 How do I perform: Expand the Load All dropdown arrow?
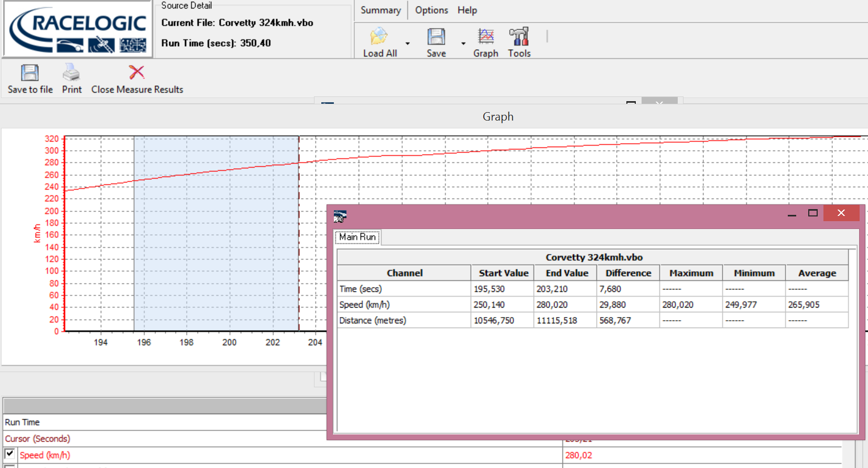pos(407,43)
